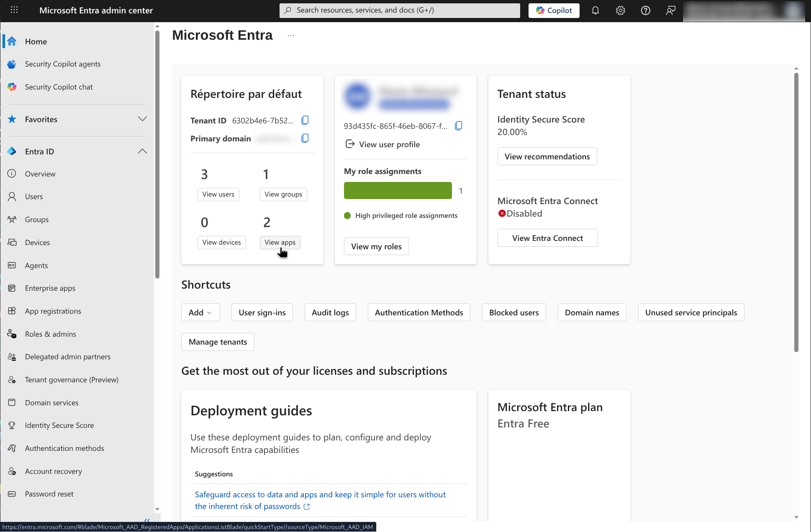Click Manage tenants button

pos(218,342)
